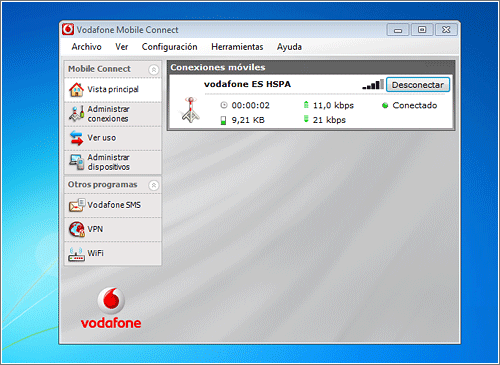The image size is (500, 365).
Task: Minimize the Vodafone Mobile Connect window
Action: [398, 30]
